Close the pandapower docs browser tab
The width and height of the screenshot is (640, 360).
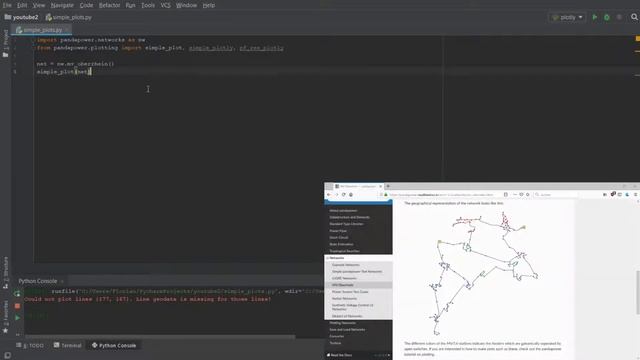380,186
